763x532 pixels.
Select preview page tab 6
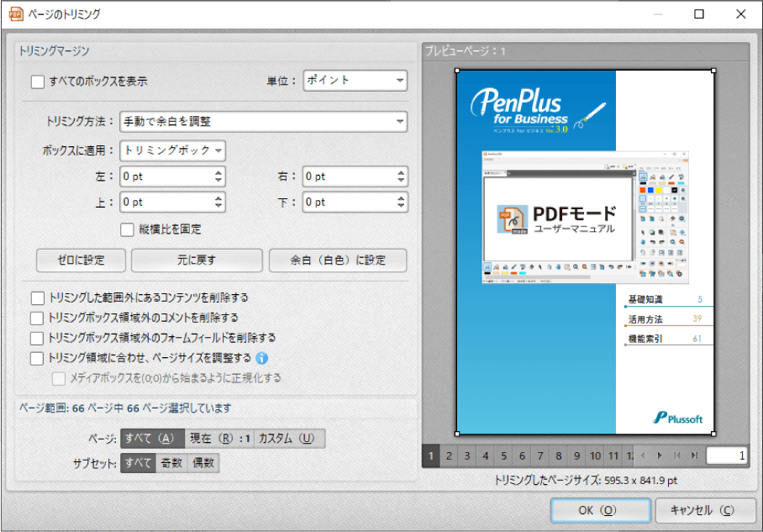[522, 456]
